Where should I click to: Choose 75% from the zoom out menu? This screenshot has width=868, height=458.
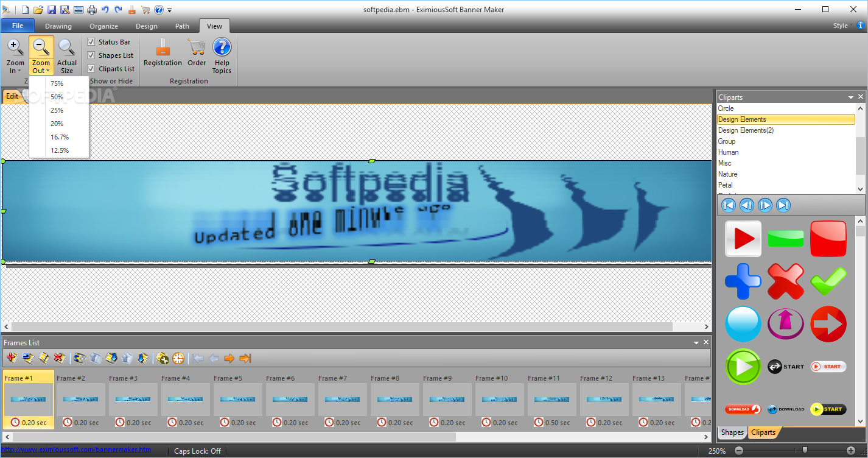[x=59, y=83]
